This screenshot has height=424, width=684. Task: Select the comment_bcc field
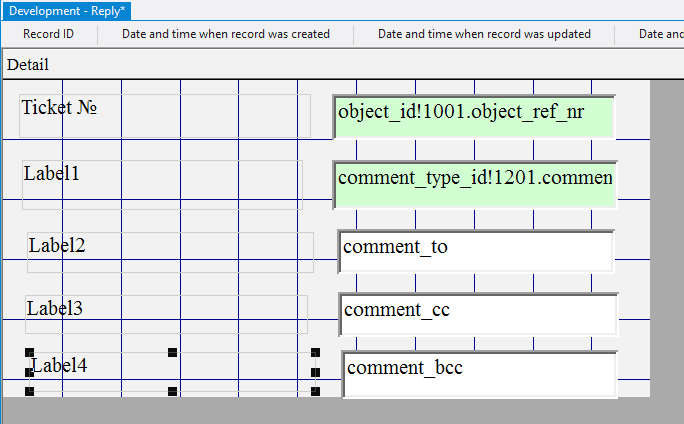[478, 373]
